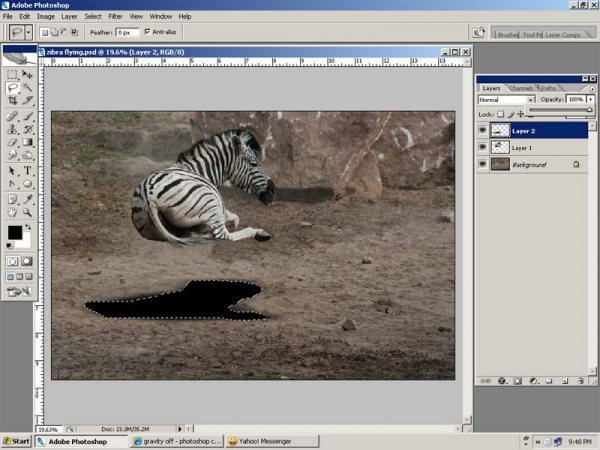
Task: Open the Layer menu
Action: point(69,16)
